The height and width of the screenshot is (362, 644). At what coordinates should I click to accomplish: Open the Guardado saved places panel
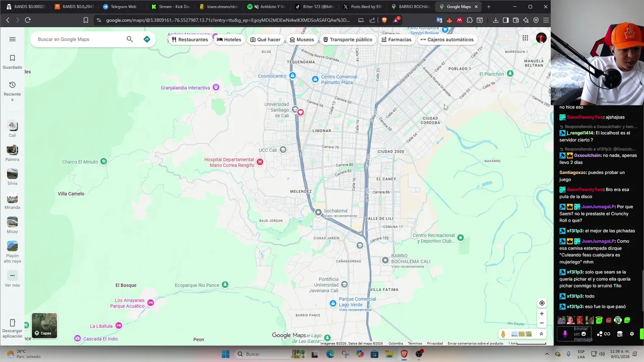13,62
